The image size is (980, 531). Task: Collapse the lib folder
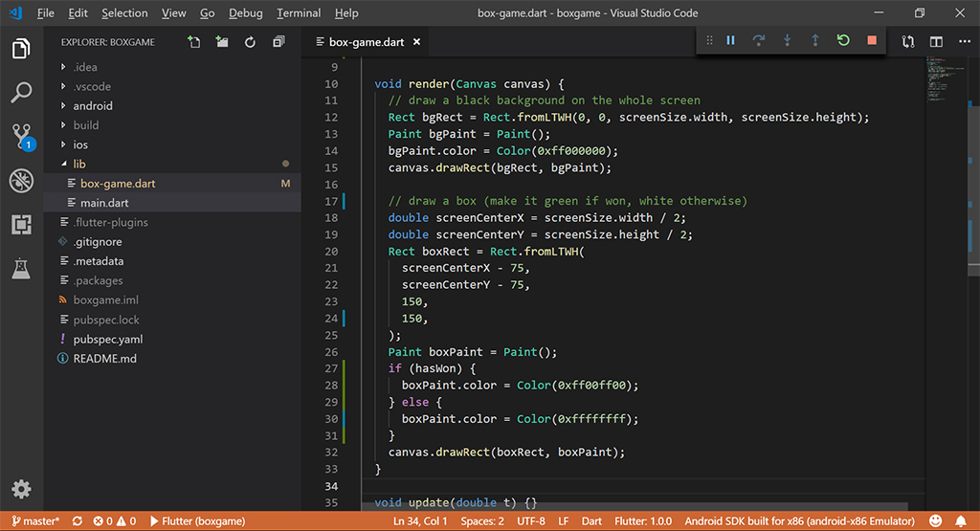coord(79,165)
